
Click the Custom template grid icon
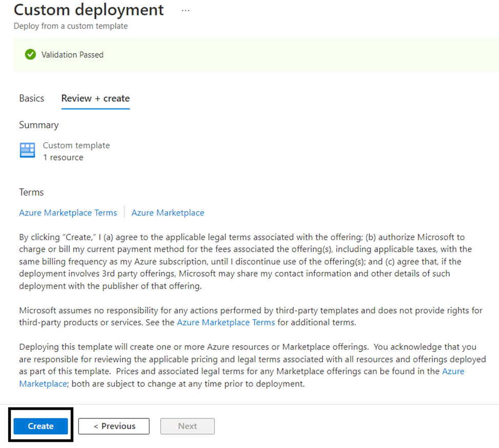click(x=27, y=150)
